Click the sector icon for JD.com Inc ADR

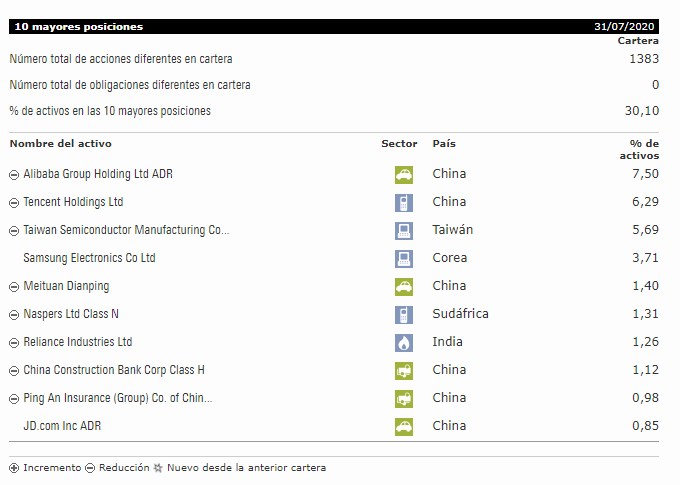(x=404, y=426)
